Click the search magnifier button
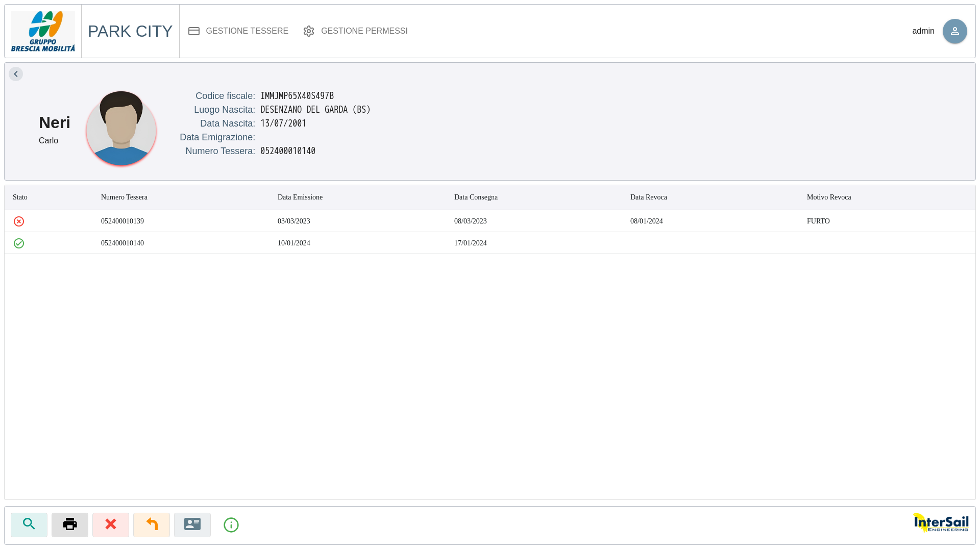 click(29, 524)
